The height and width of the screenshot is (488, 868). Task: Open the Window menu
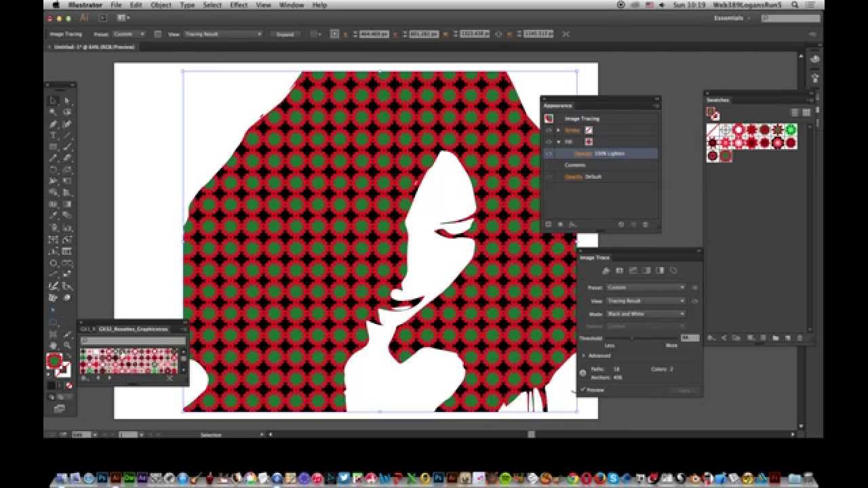click(292, 5)
